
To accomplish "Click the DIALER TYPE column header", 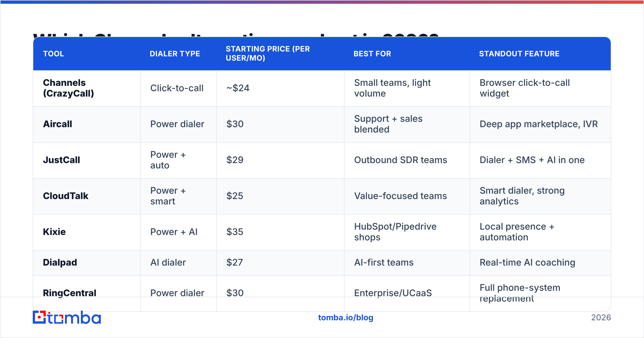I will (175, 54).
